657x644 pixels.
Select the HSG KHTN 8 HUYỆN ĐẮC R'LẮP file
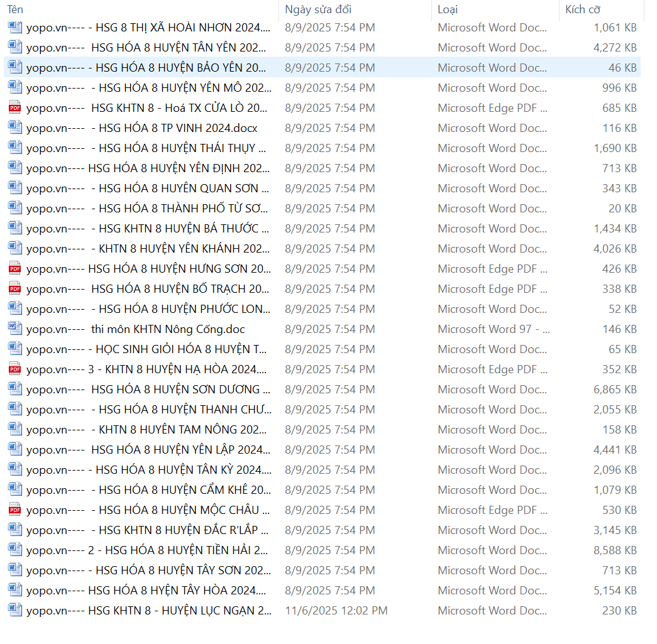tap(148, 530)
